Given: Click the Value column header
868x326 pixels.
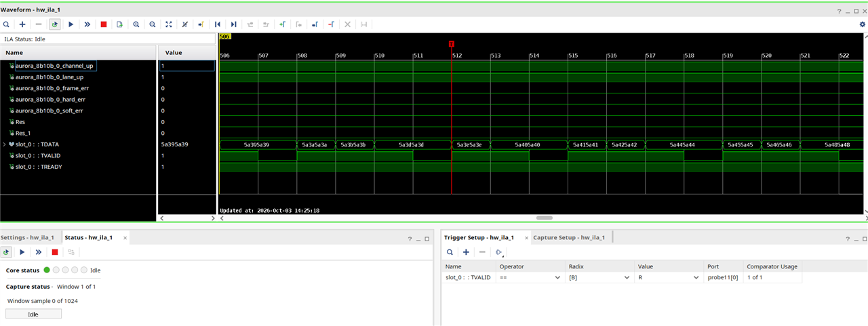Looking at the screenshot, I should 187,52.
